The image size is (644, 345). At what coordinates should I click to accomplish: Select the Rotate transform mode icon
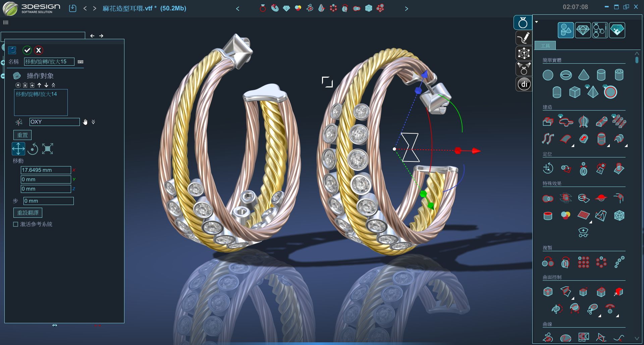pyautogui.click(x=33, y=149)
